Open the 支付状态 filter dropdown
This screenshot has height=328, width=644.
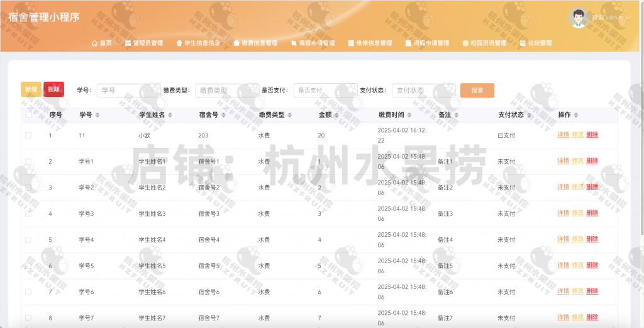pyautogui.click(x=424, y=91)
